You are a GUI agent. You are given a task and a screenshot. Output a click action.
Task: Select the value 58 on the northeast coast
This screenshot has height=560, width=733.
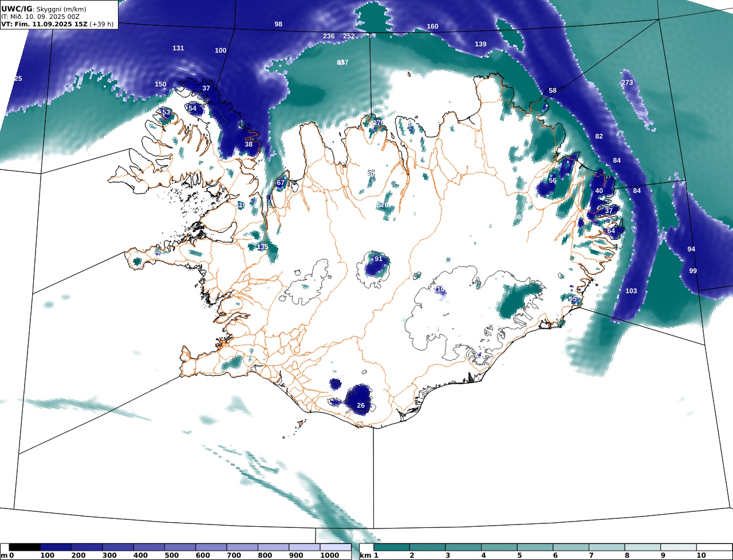pos(553,90)
